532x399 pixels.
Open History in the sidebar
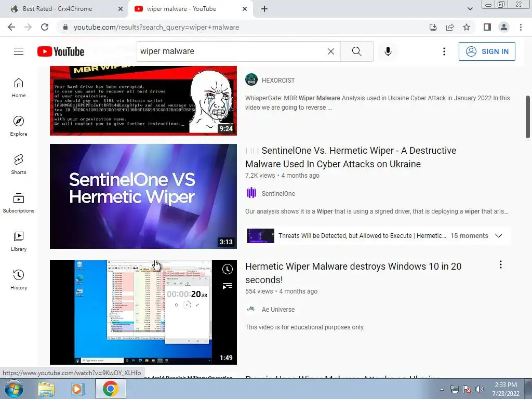pos(19,279)
